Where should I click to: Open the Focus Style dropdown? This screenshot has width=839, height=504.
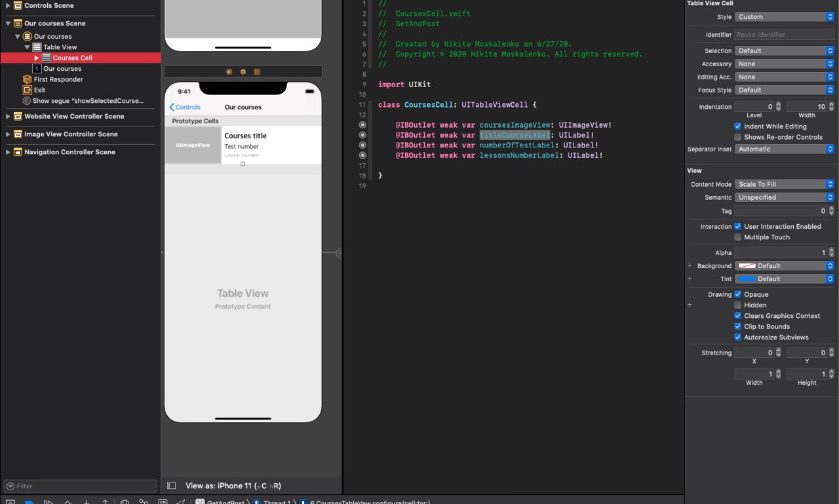coord(784,90)
